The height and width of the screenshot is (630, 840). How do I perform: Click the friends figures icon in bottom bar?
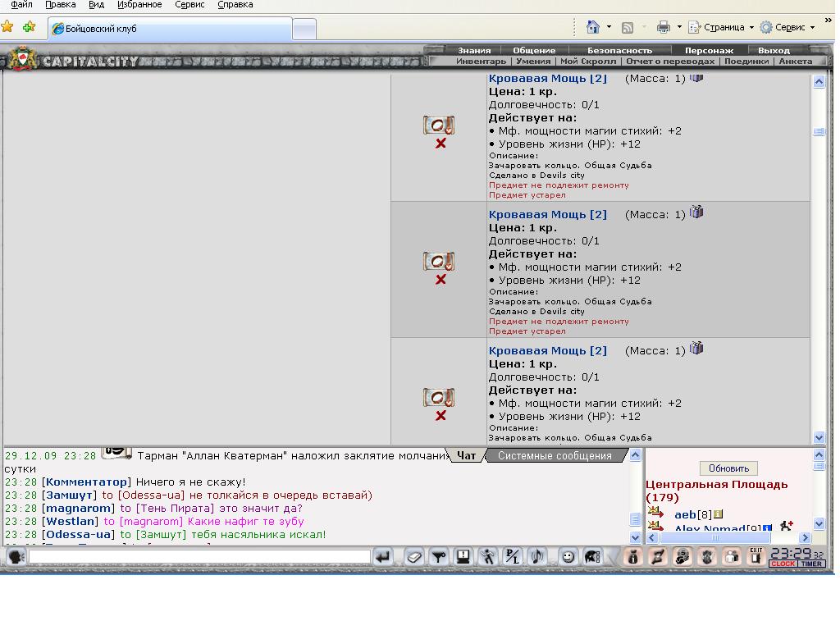732,557
